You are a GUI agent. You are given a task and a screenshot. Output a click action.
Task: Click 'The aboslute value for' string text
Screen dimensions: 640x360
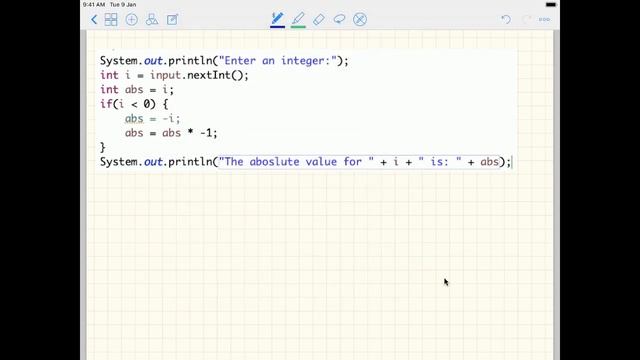[x=296, y=162]
